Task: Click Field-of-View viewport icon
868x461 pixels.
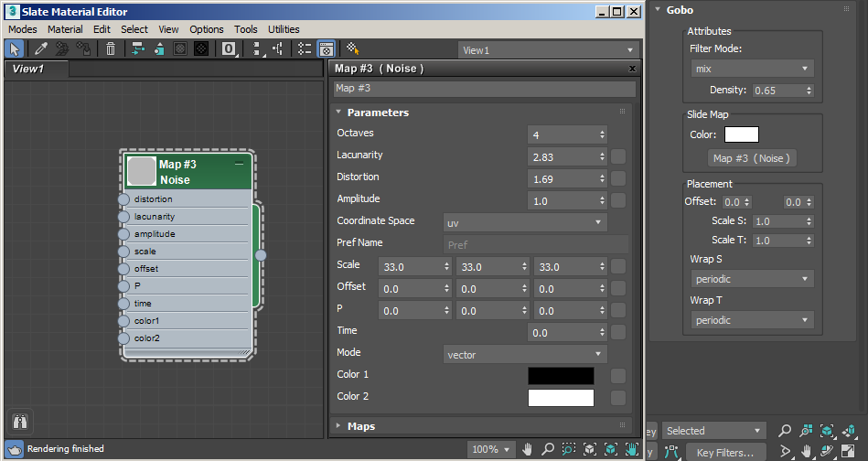Action: 785,451
